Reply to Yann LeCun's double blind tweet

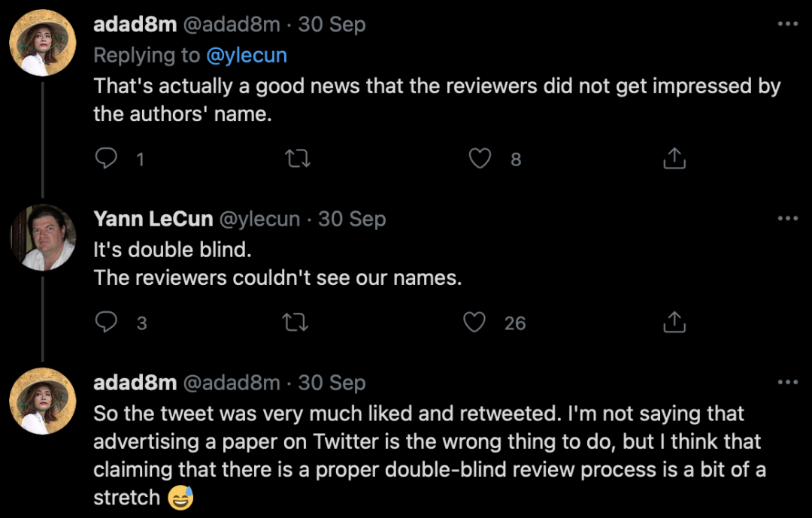point(108,323)
